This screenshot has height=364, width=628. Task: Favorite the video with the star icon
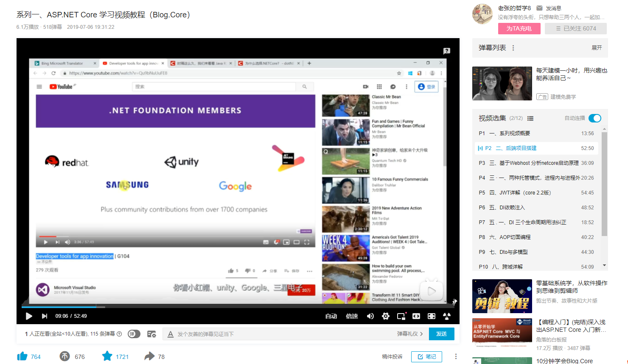pyautogui.click(x=107, y=356)
